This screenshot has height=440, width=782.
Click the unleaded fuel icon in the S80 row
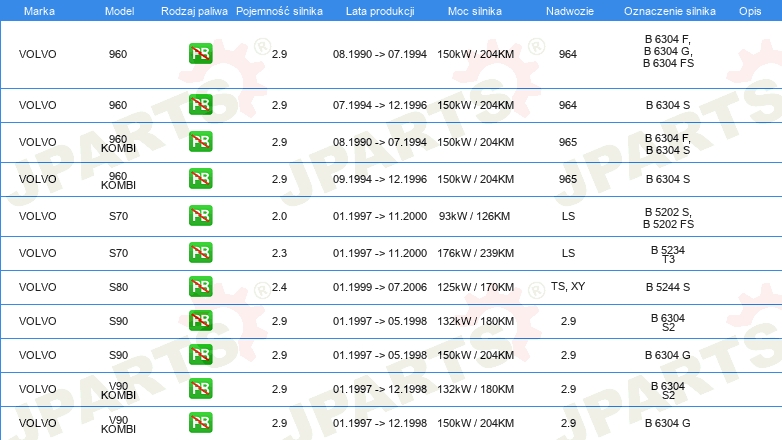(x=200, y=287)
